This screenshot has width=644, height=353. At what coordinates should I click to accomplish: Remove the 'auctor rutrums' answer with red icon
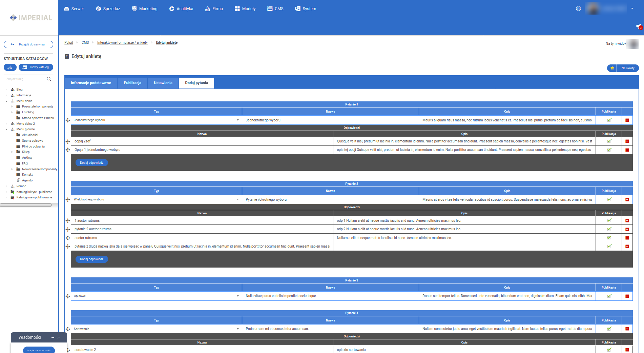[627, 238]
